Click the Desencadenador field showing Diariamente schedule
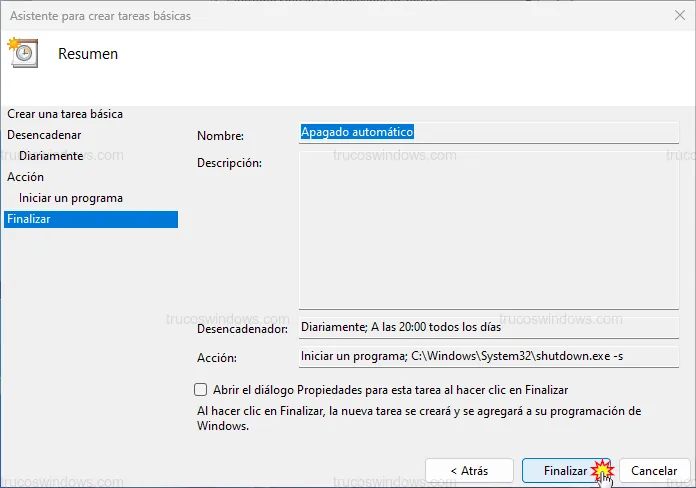Screen dimensions: 696x488 click(488, 328)
